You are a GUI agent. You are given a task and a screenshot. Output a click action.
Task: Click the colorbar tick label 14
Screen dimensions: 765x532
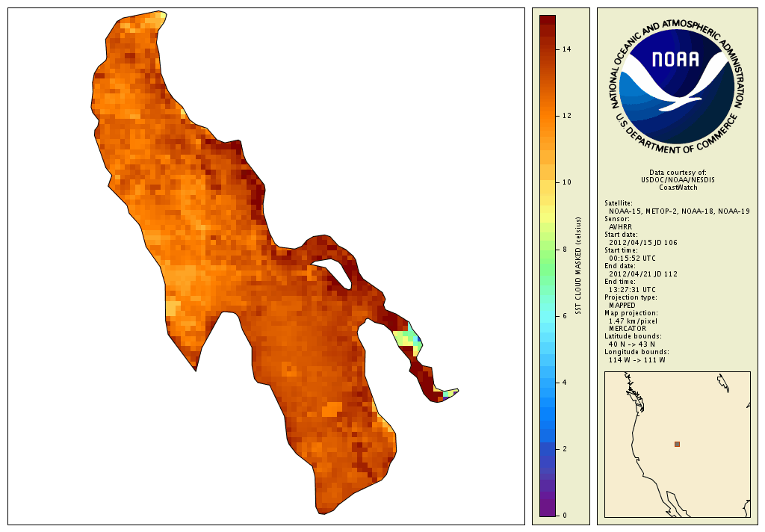pyautogui.click(x=566, y=49)
